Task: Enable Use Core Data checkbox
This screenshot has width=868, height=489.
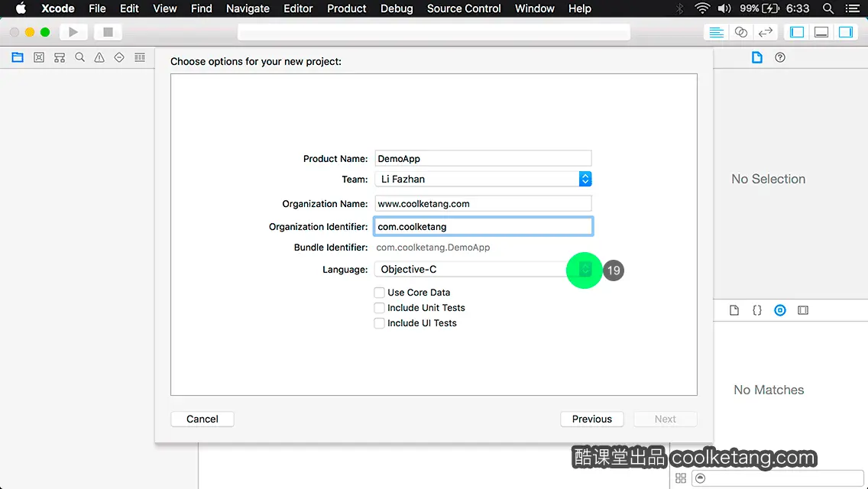Action: pos(379,293)
